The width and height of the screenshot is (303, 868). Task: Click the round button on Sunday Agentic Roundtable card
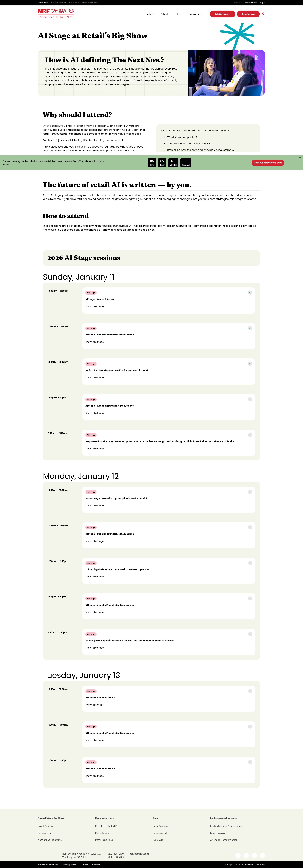250,399
